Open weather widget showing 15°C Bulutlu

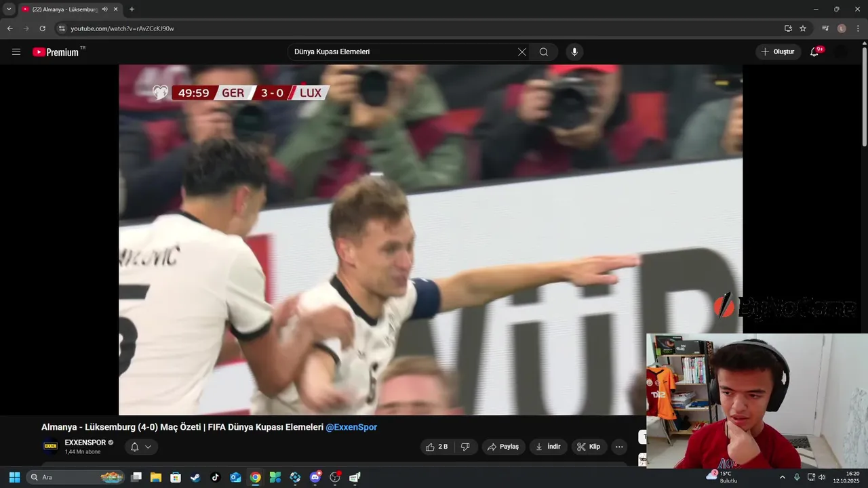point(722,477)
